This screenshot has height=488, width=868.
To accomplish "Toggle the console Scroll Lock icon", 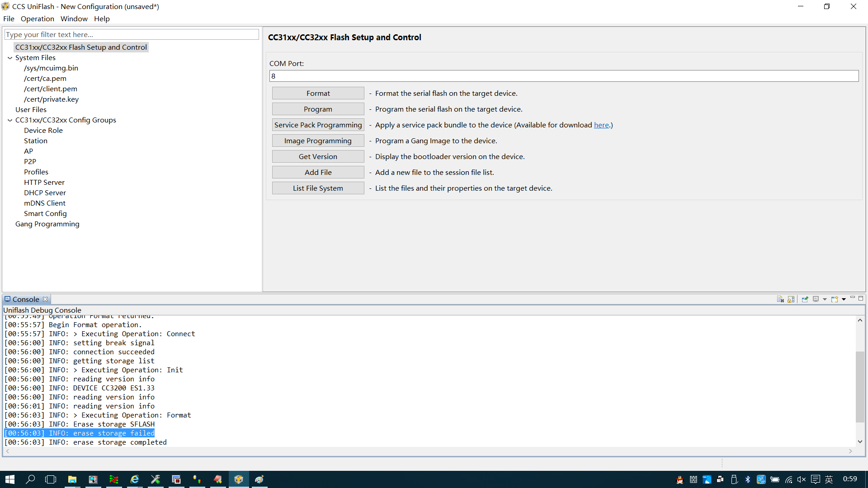I will click(791, 299).
